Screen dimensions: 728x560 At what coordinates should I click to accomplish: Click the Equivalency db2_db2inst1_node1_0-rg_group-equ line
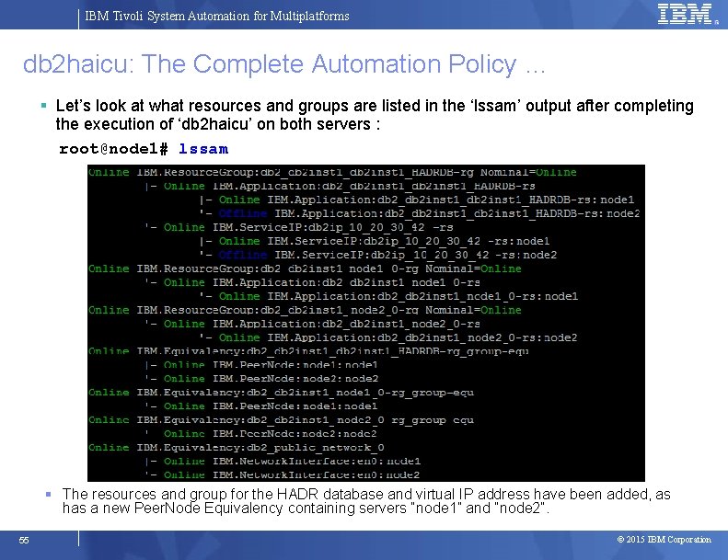coord(281,393)
